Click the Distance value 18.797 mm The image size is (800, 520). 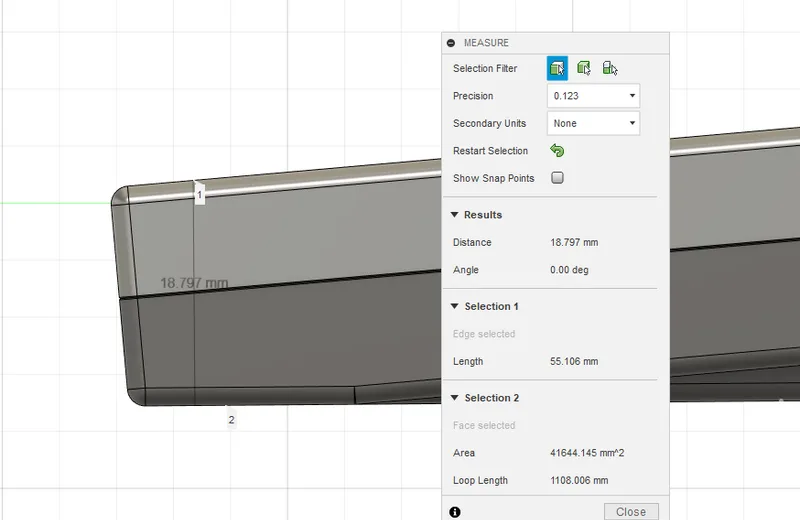click(574, 242)
